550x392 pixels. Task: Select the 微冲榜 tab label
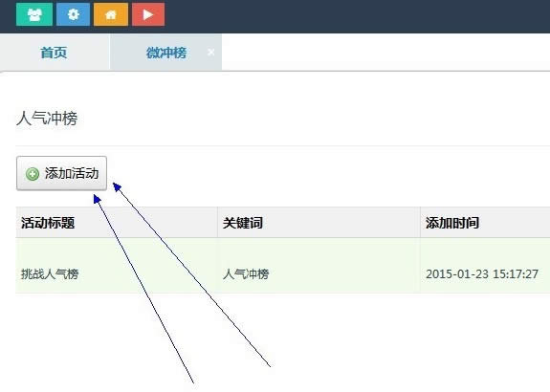click(x=166, y=53)
